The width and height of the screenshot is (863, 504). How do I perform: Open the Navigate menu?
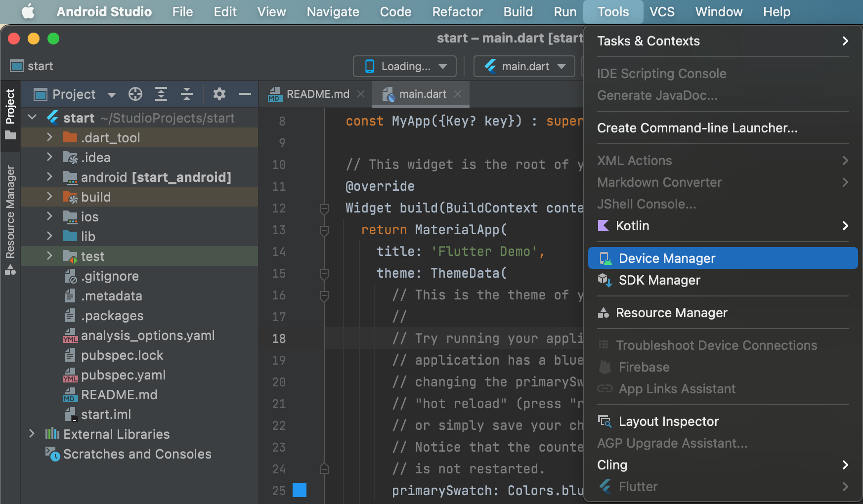point(333,12)
